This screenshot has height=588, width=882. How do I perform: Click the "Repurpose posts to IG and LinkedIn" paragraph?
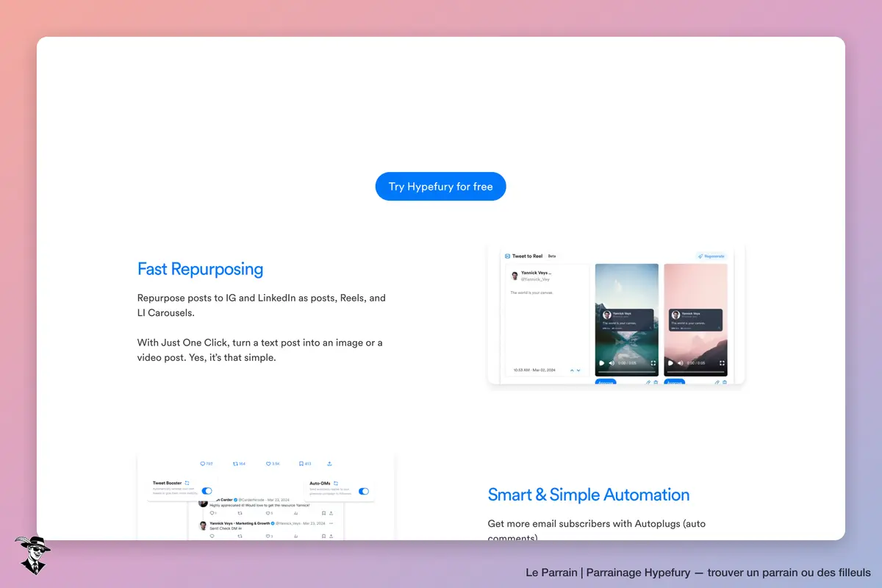tap(262, 306)
